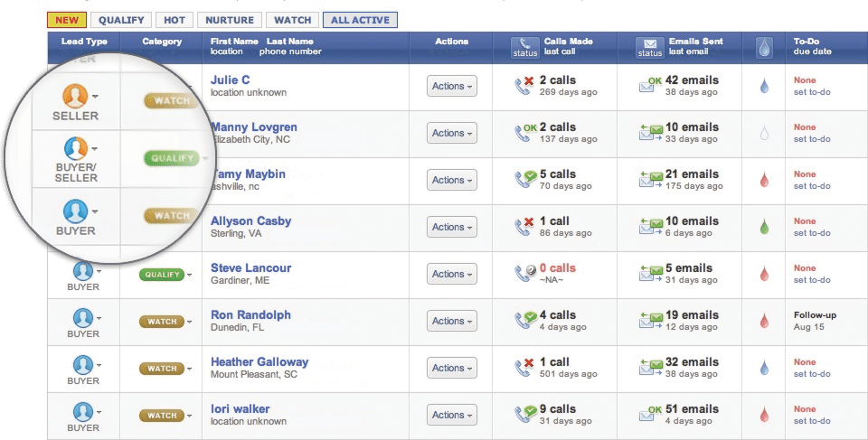The height and width of the screenshot is (440, 868).
Task: Sort by the Calls Made column header
Action: point(568,41)
